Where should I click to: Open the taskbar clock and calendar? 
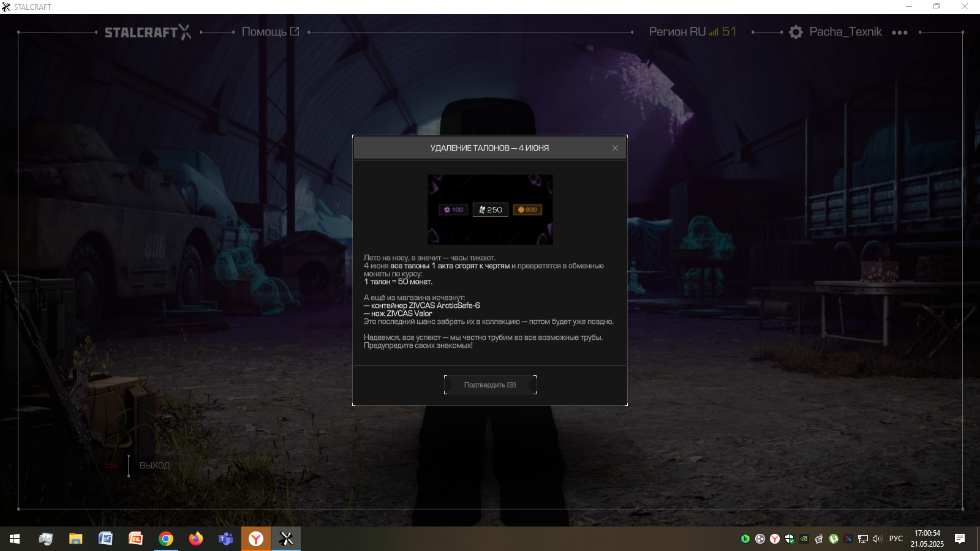click(x=927, y=539)
